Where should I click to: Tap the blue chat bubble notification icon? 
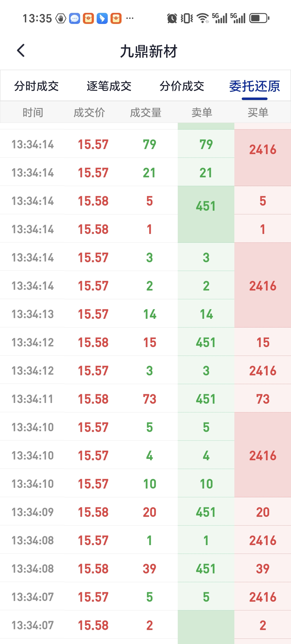tap(75, 18)
